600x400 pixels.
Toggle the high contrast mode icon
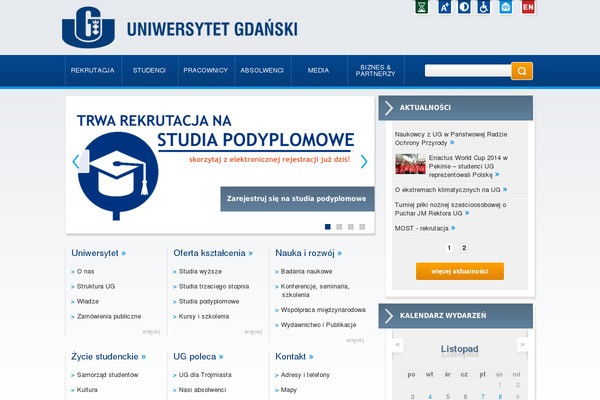click(464, 7)
